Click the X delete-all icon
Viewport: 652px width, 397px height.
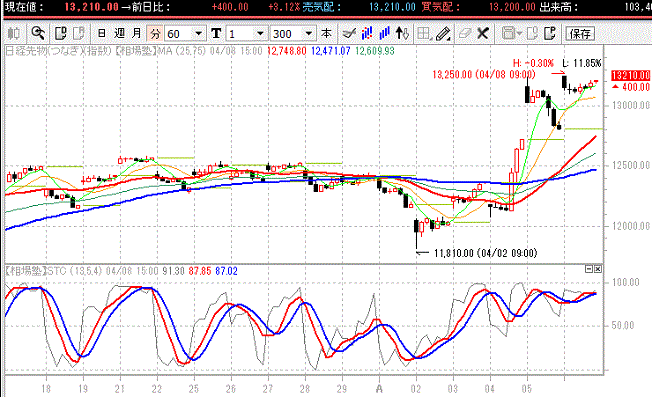click(483, 33)
